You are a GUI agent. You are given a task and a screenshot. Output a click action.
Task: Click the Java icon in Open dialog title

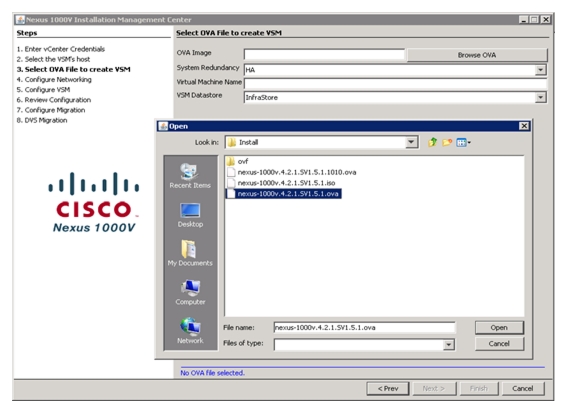pyautogui.click(x=163, y=126)
